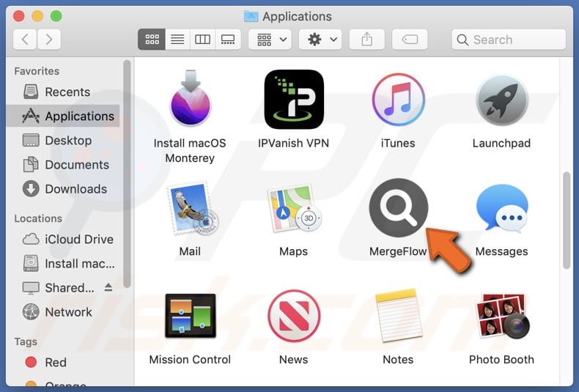
Task: Open Documents in the sidebar
Action: tap(63, 165)
